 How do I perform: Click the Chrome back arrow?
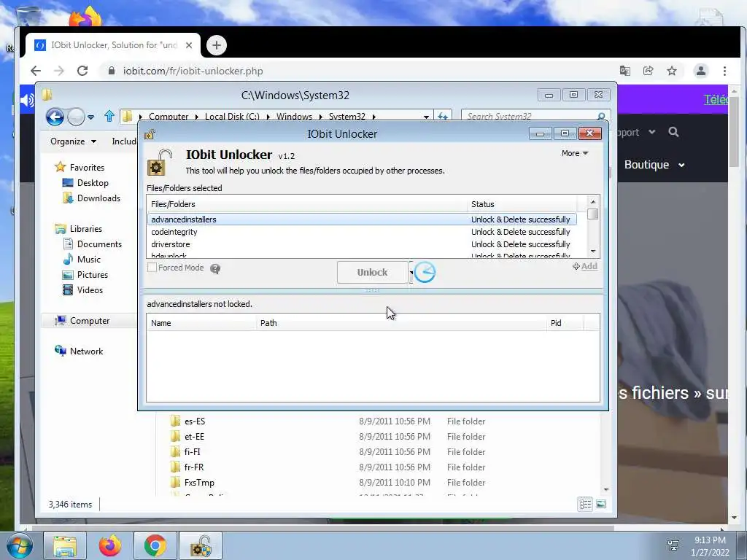point(36,71)
